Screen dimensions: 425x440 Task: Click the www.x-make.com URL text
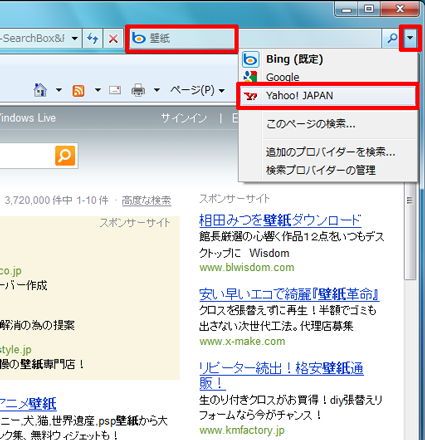pyautogui.click(x=242, y=342)
